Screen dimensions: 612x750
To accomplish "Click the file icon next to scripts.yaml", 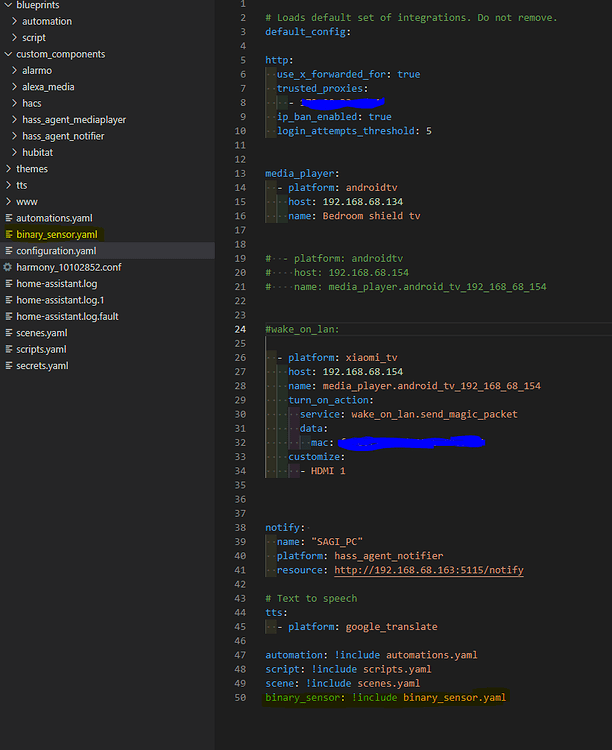I will [x=9, y=350].
